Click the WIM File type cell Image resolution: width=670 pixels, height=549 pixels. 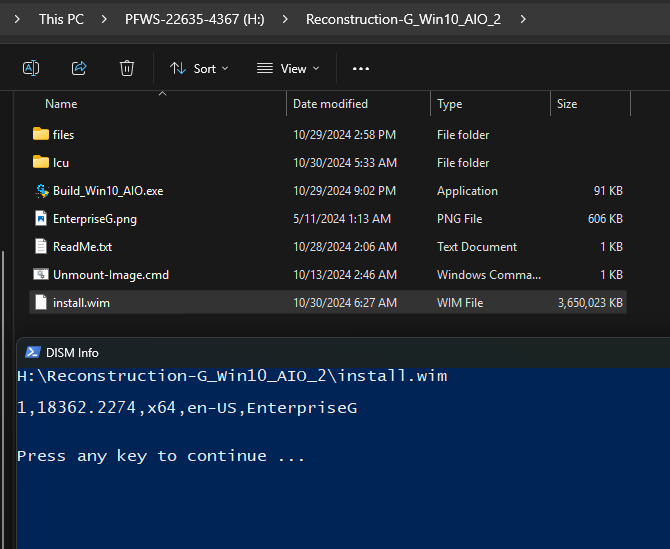[x=460, y=303]
